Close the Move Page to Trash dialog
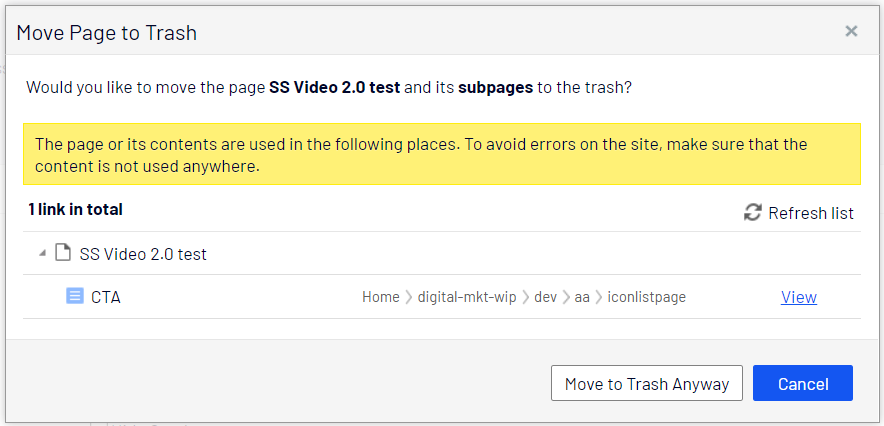 point(851,31)
